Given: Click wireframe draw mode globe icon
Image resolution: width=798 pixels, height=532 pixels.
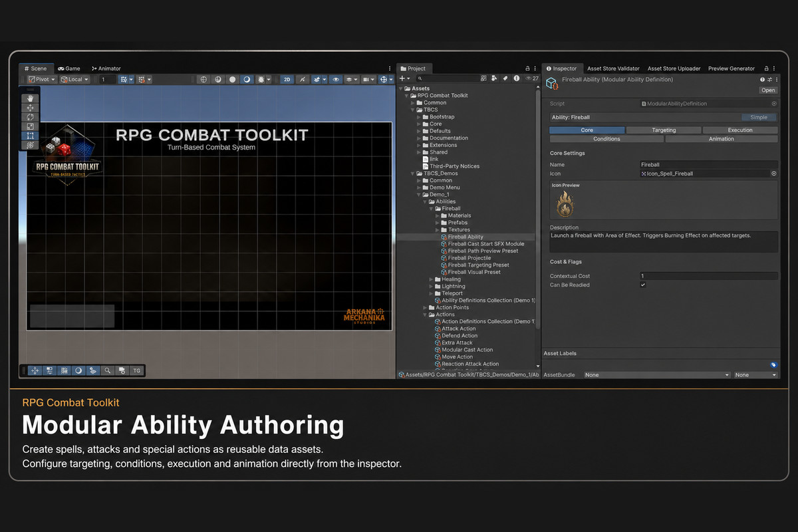Looking at the screenshot, I should (x=204, y=79).
